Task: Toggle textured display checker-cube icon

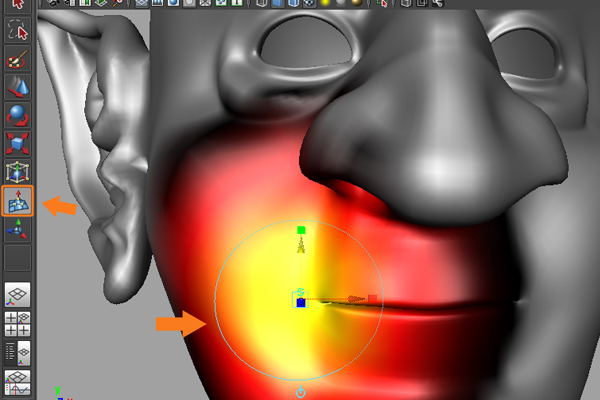Action: [x=309, y=3]
